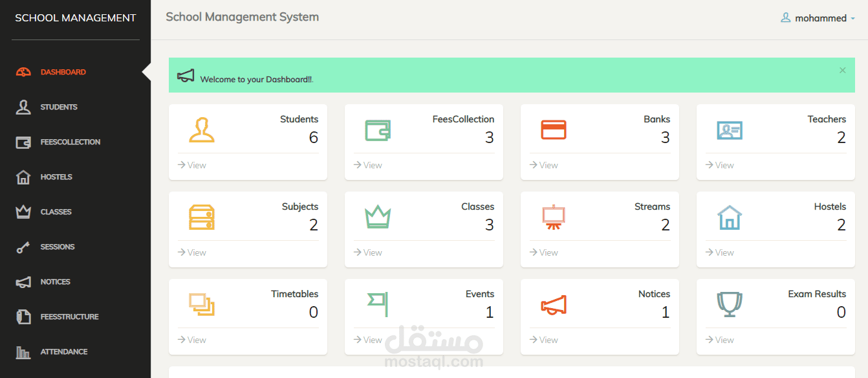Image resolution: width=868 pixels, height=378 pixels.
Task: Select FeesCollection sidebar menu item
Action: click(71, 142)
